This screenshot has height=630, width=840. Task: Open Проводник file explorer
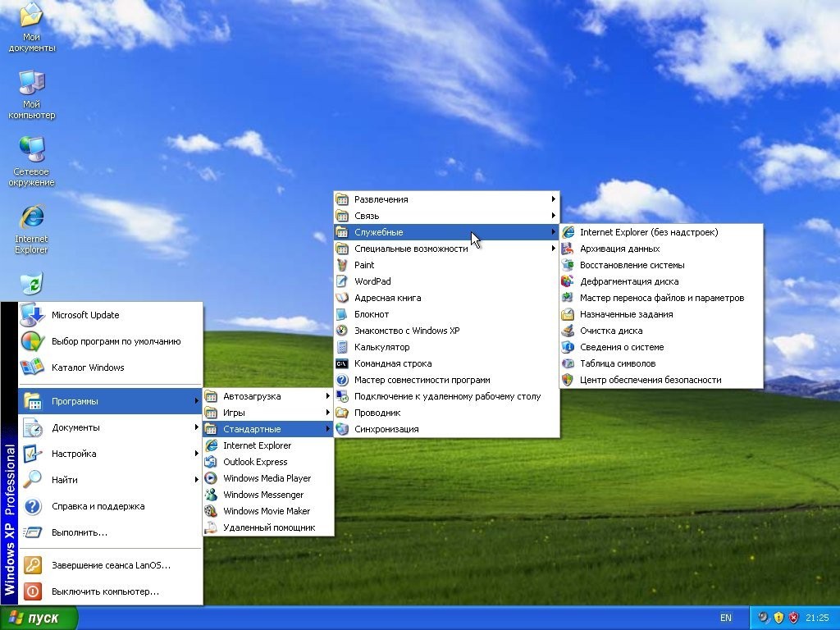(447, 413)
